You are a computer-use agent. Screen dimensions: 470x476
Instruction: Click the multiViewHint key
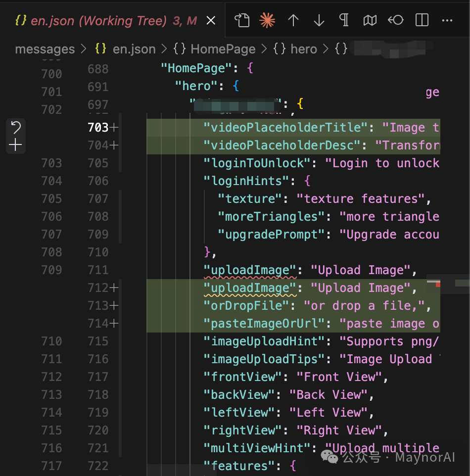257,448
